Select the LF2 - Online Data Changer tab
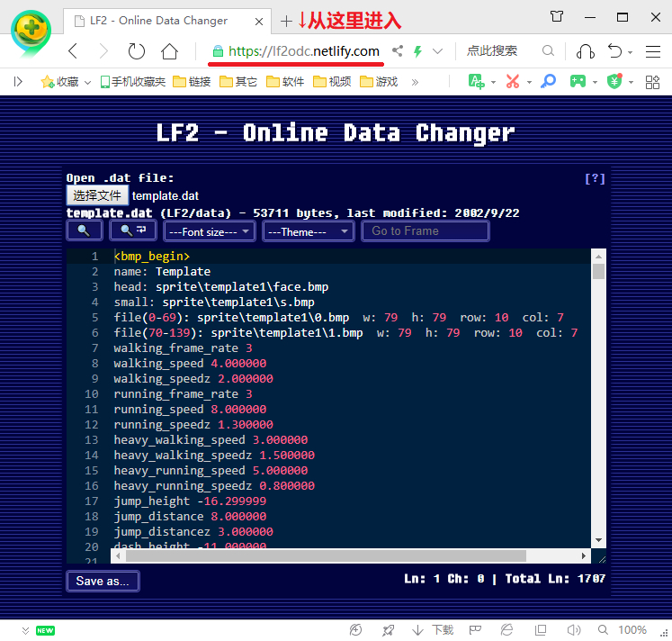Viewport: 672px width, 641px height. (x=167, y=21)
